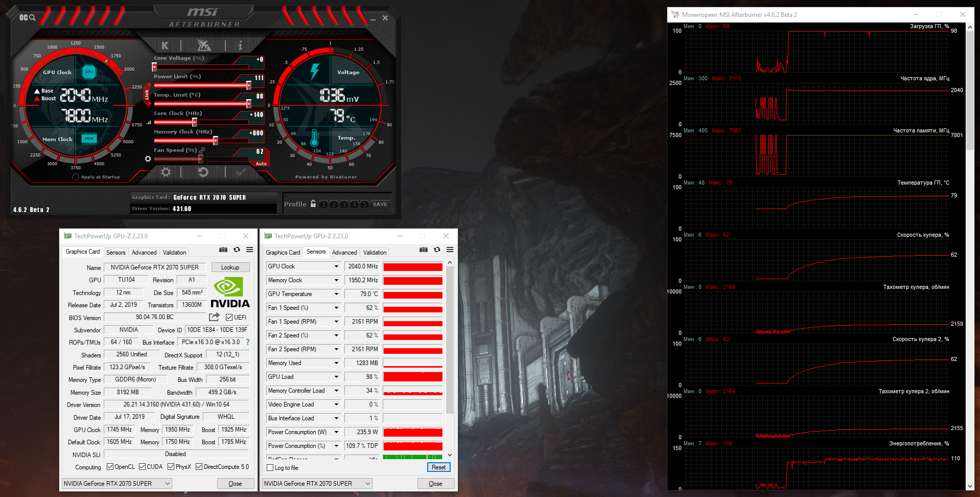Click the export BIOS arrow icon beside UEFI
980x497 pixels.
click(x=214, y=317)
